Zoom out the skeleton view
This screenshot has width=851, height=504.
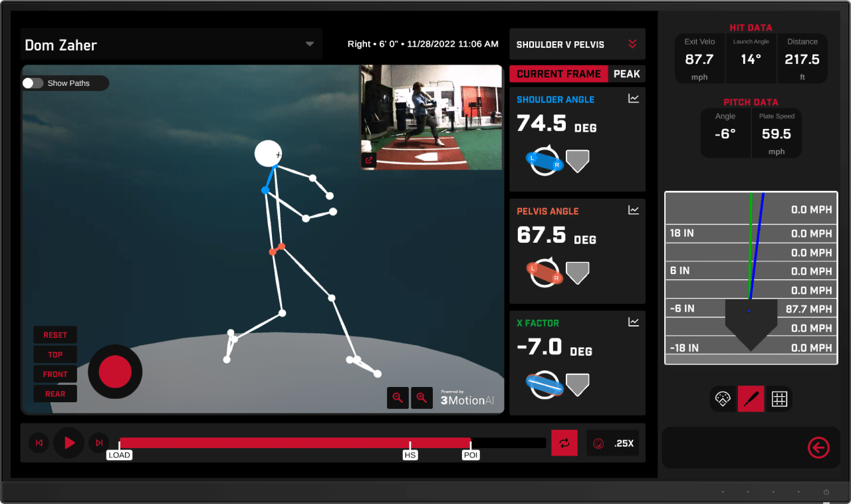click(x=398, y=398)
